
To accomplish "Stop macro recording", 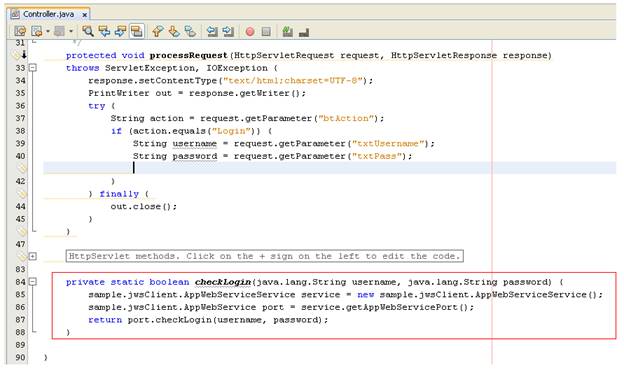I will click(x=266, y=31).
